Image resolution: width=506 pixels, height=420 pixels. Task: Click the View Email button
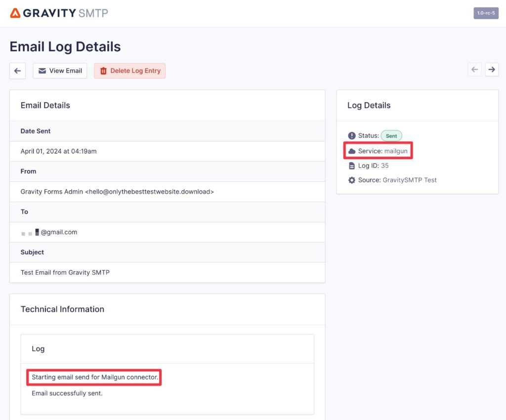click(x=60, y=71)
